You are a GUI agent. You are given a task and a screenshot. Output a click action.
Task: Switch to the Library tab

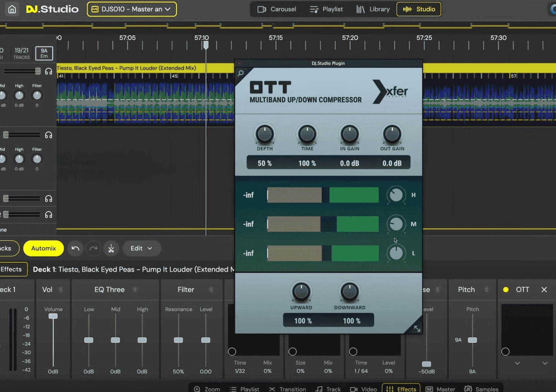click(374, 9)
